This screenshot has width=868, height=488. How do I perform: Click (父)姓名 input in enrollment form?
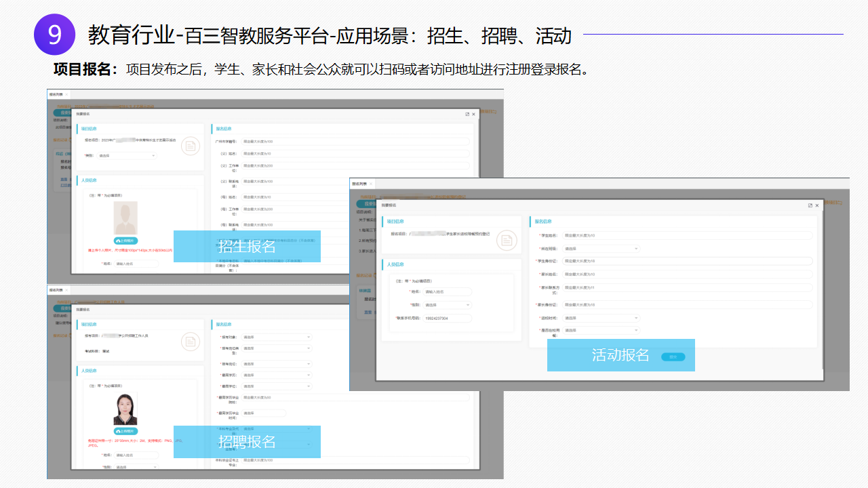[x=355, y=154]
